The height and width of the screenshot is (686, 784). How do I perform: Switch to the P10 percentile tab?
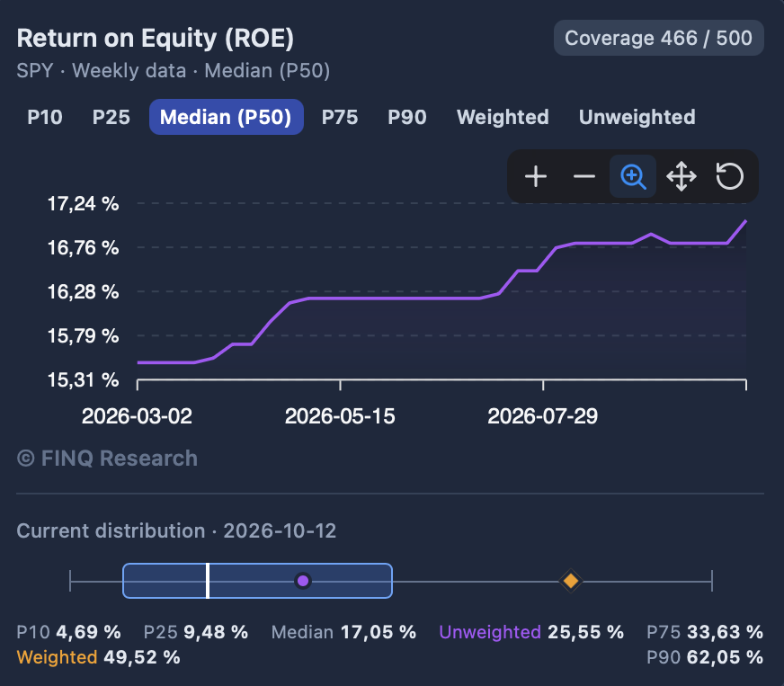pos(45,117)
